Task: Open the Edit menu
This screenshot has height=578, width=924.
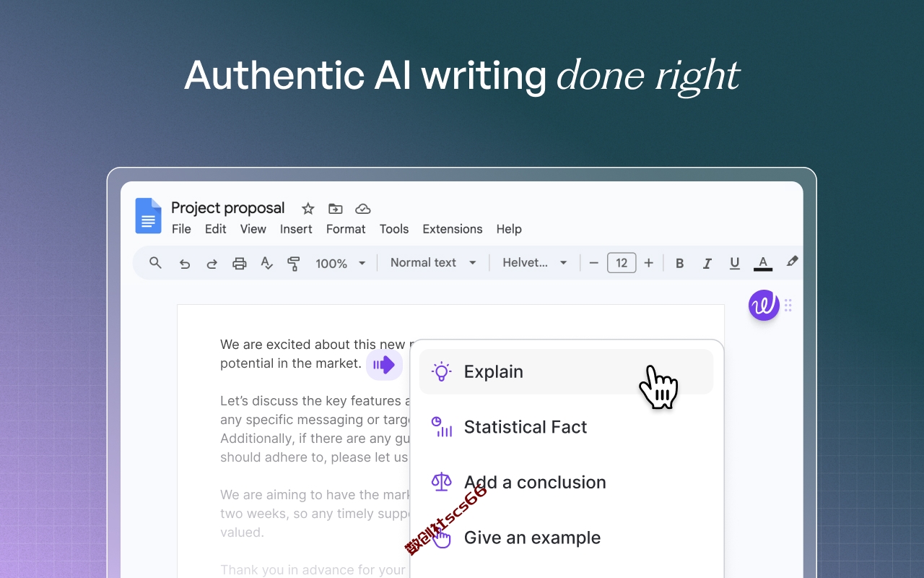Action: tap(216, 229)
